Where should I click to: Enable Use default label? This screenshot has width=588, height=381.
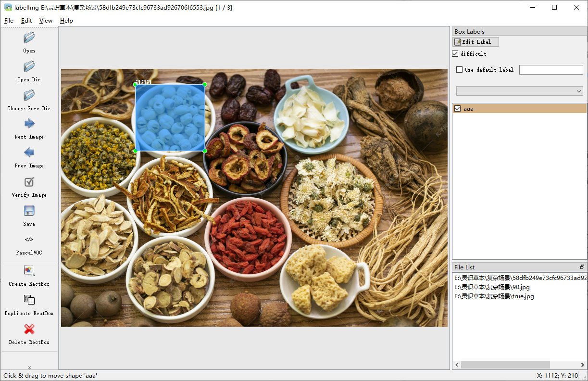tap(459, 69)
